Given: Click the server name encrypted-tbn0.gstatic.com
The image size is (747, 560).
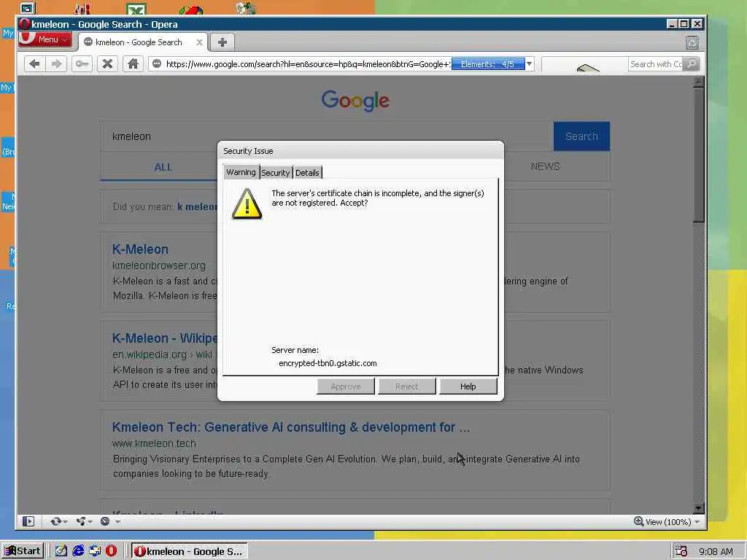Looking at the screenshot, I should pos(328,363).
